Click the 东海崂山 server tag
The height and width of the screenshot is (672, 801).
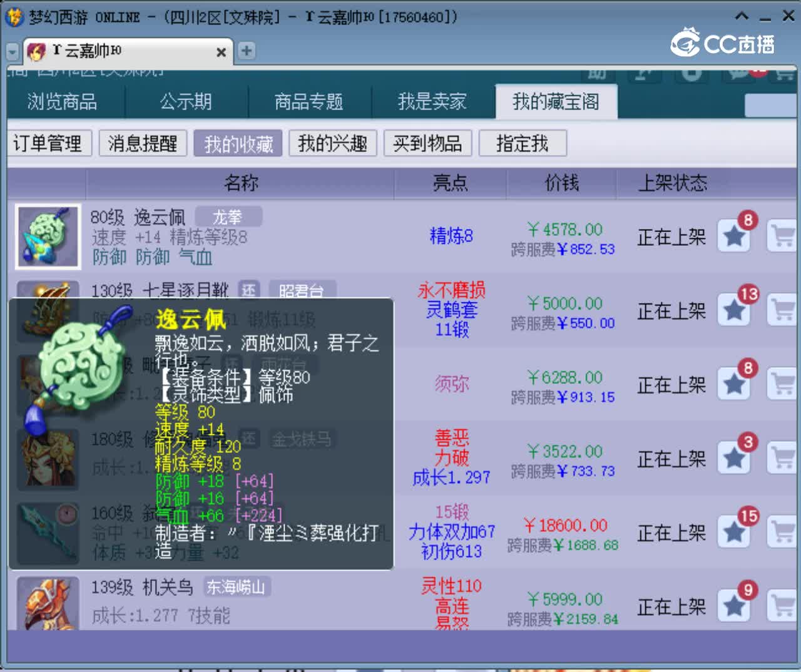coord(236,587)
